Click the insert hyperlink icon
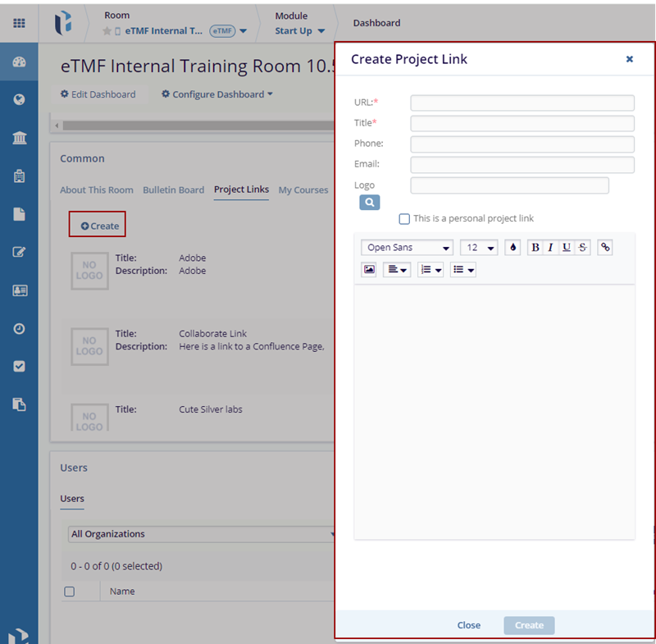The height and width of the screenshot is (644, 656). (x=605, y=248)
